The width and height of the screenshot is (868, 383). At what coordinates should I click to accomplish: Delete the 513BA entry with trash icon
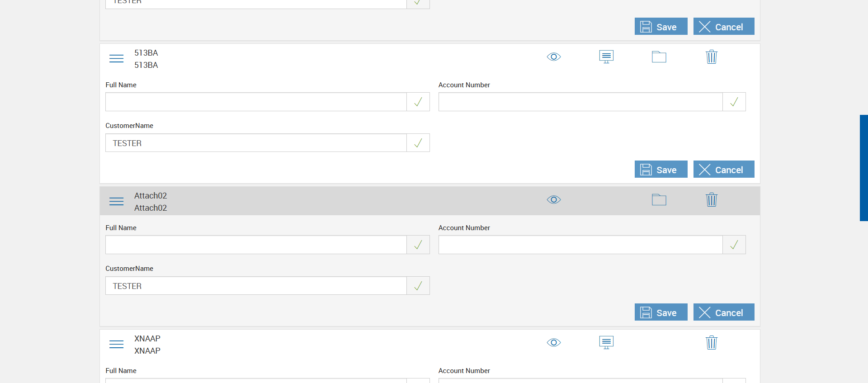coord(711,57)
